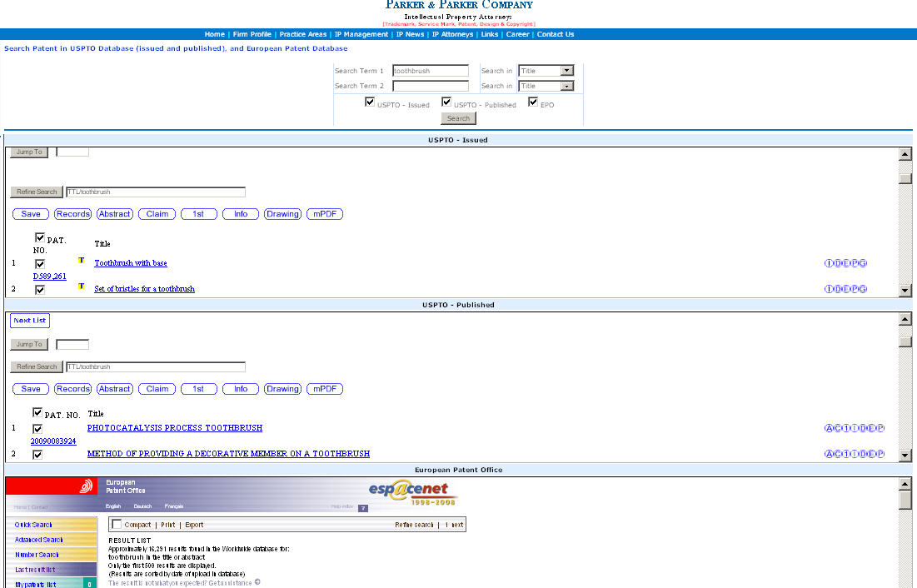Viewport: 917px width, 588px height.
Task: Click the espacenet logo
Action: (413, 494)
